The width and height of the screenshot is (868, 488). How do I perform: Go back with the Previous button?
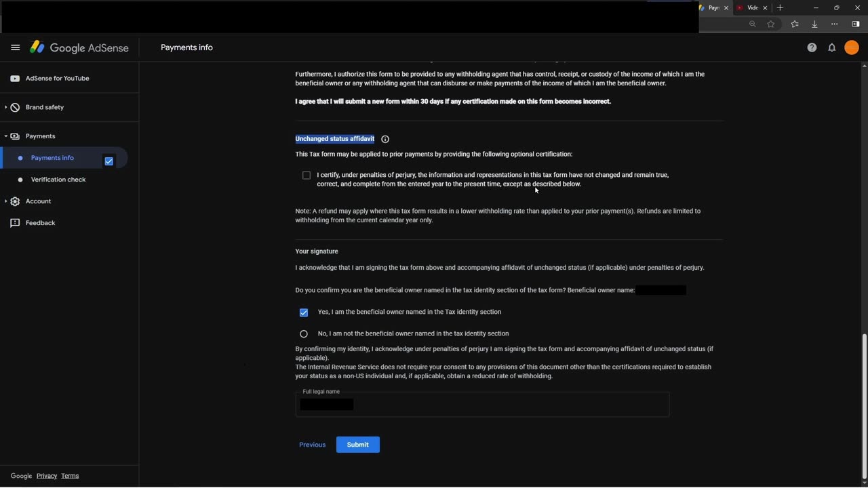click(313, 445)
